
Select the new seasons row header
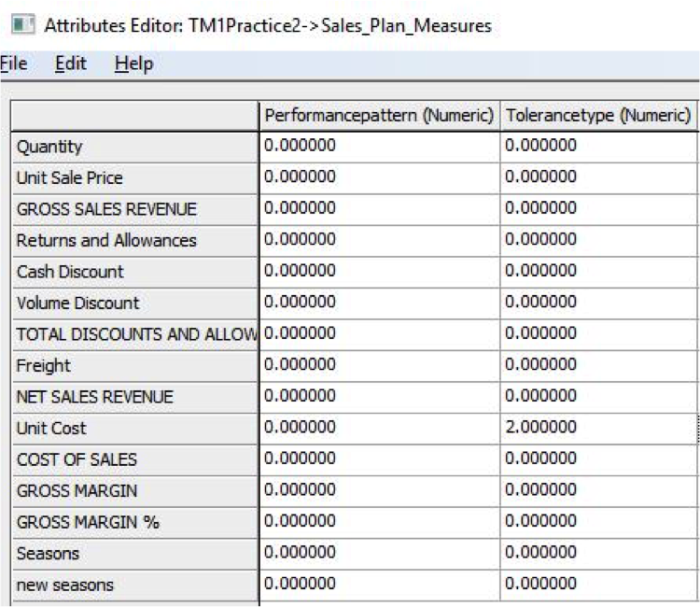(134, 585)
